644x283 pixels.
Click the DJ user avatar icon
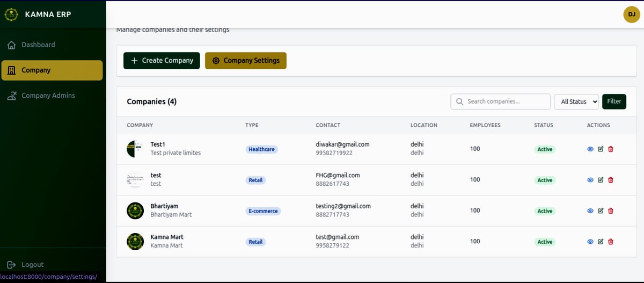tap(631, 14)
